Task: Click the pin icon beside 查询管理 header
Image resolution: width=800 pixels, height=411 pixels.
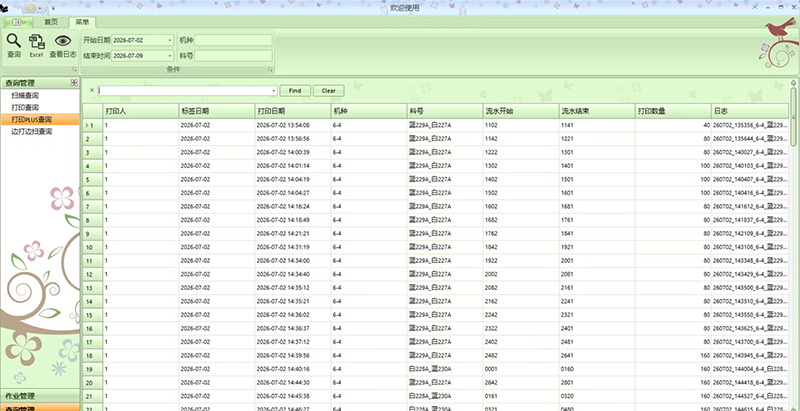Action: click(74, 83)
